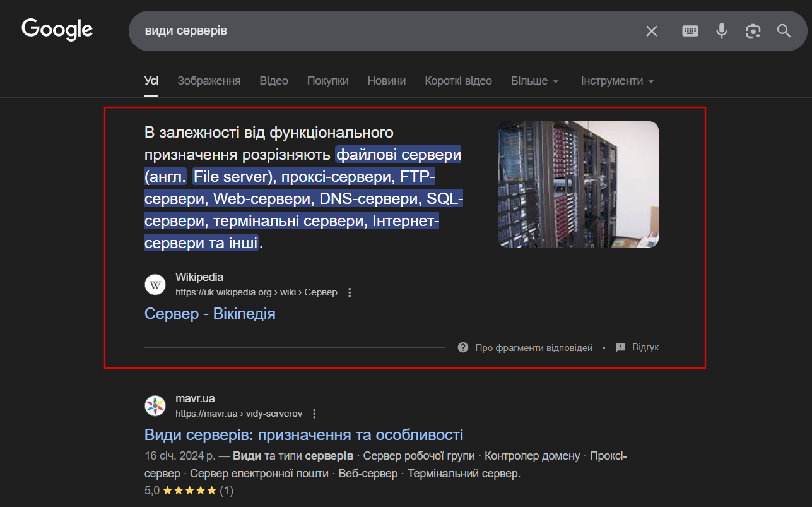This screenshot has width=812, height=507.
Task: Open Google Lens image search
Action: (753, 30)
